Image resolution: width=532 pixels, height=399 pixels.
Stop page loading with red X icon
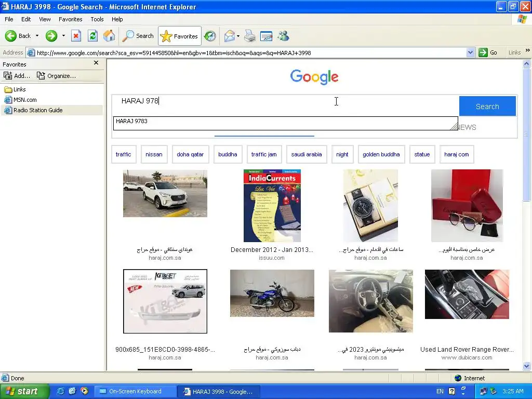(x=76, y=36)
